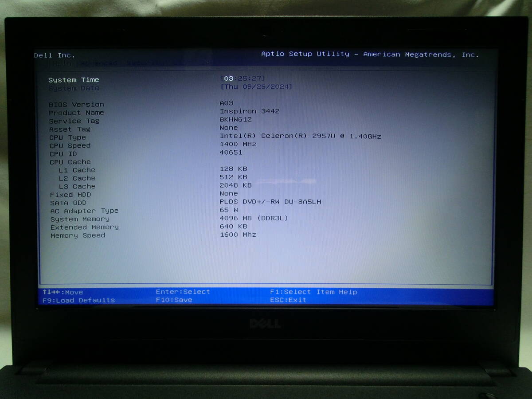The image size is (532, 399).
Task: Select the System Date label
Action: click(74, 88)
